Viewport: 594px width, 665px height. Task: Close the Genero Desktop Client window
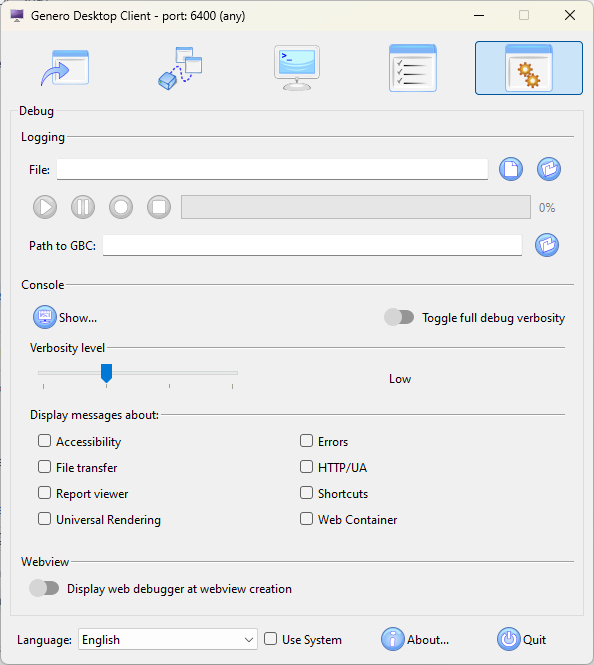pos(570,16)
